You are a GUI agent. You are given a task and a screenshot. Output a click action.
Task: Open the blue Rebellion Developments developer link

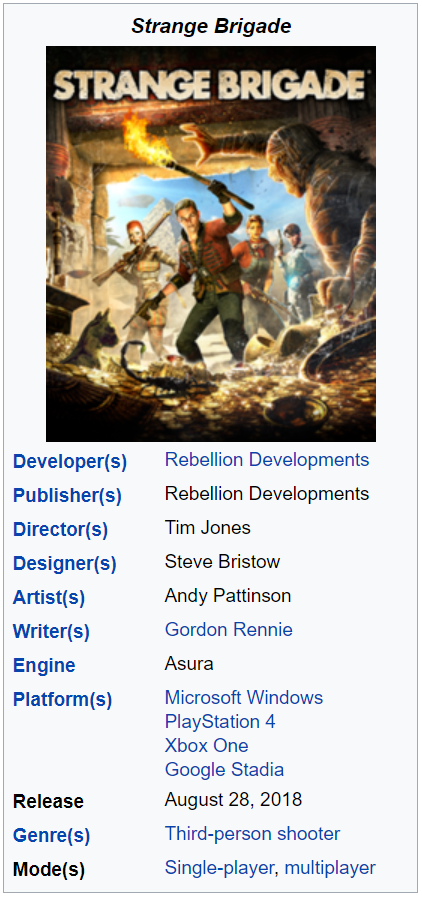(x=267, y=459)
